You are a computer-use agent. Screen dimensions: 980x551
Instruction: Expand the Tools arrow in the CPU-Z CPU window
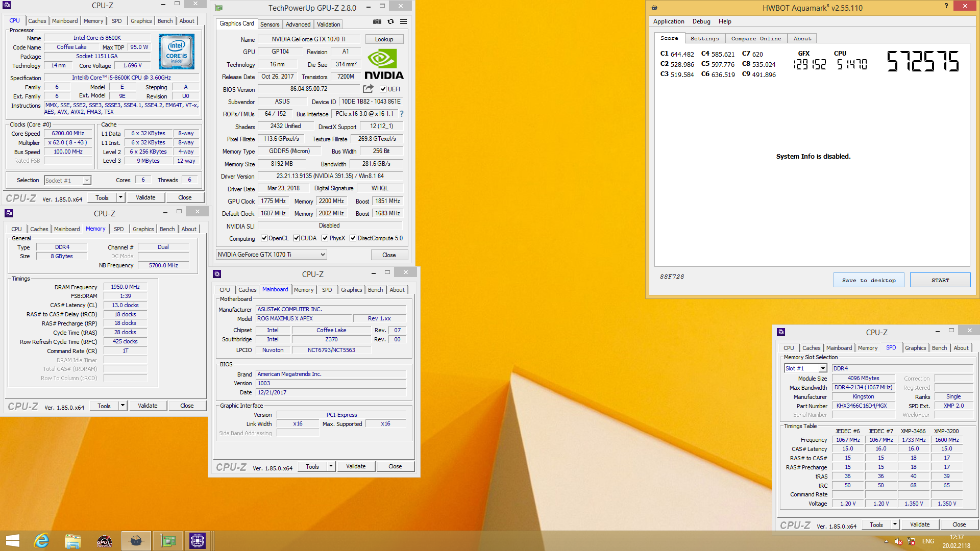point(121,197)
